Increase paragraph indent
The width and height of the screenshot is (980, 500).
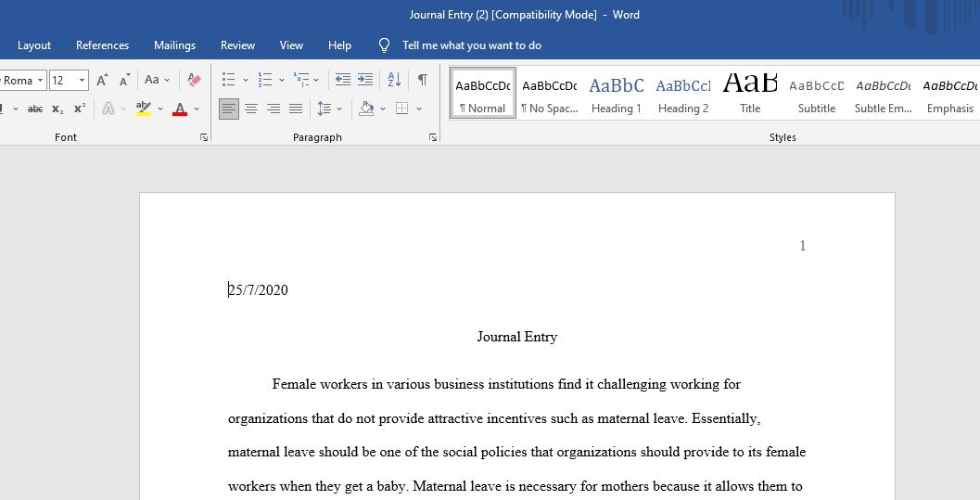coord(365,80)
